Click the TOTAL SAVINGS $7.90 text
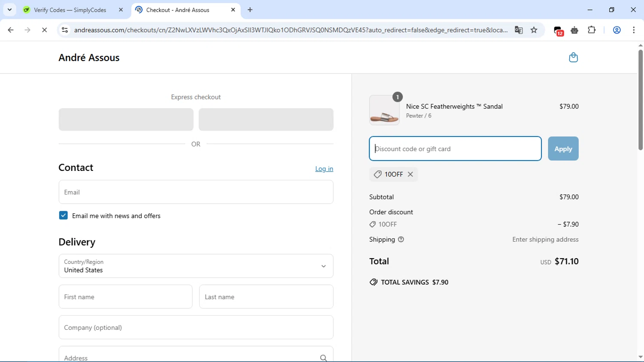The image size is (644, 362). (x=415, y=282)
